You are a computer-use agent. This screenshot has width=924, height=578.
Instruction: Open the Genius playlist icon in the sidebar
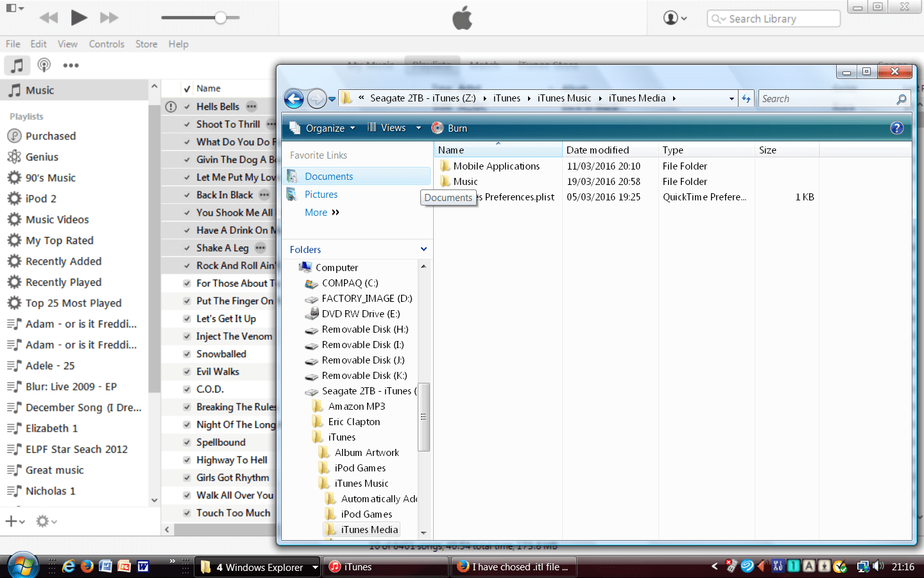pos(14,157)
